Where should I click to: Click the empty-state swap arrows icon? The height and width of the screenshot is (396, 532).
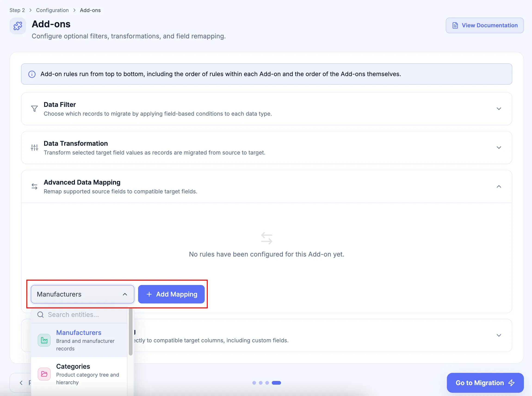[267, 238]
